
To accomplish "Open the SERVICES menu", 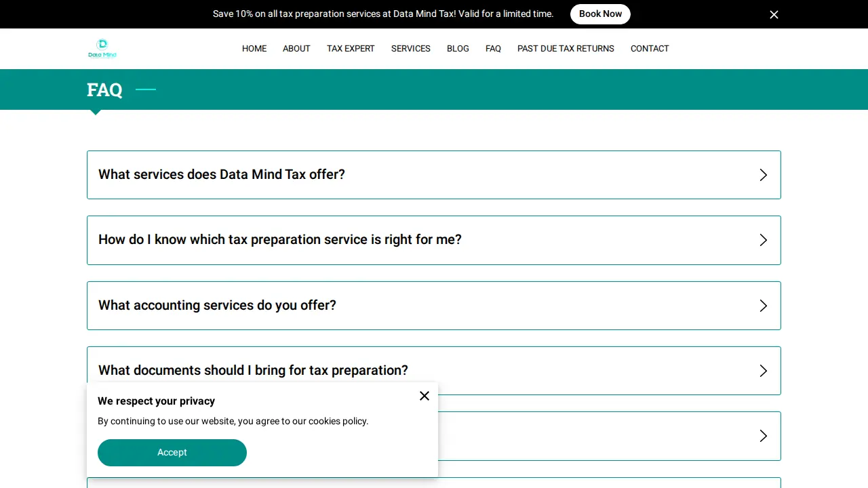I will tap(411, 49).
